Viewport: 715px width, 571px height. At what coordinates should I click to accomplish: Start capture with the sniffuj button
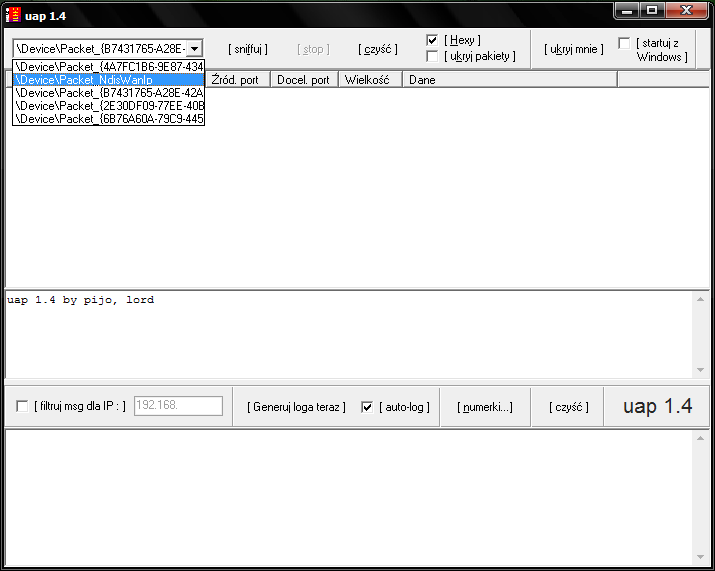248,49
